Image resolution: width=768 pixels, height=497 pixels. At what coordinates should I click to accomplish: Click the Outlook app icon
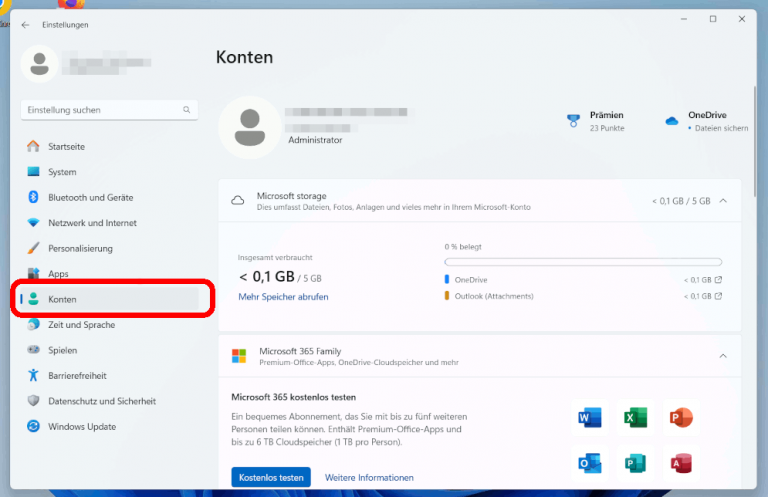590,463
